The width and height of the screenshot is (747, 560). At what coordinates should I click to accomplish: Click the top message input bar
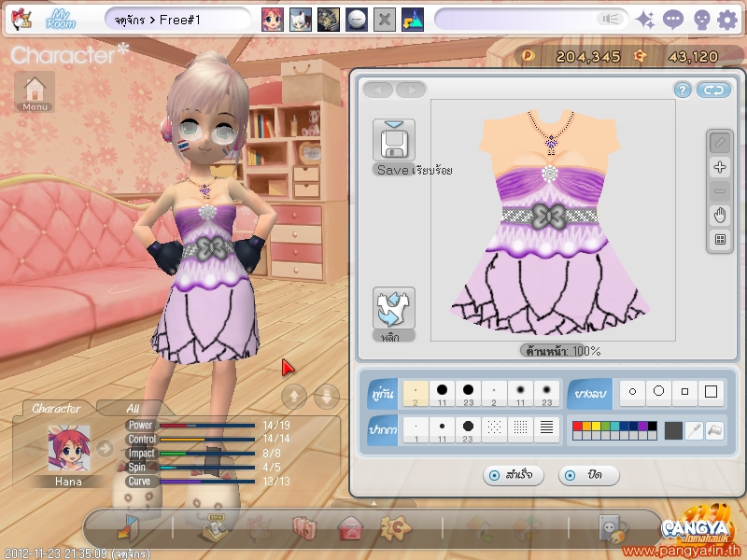coord(530,20)
